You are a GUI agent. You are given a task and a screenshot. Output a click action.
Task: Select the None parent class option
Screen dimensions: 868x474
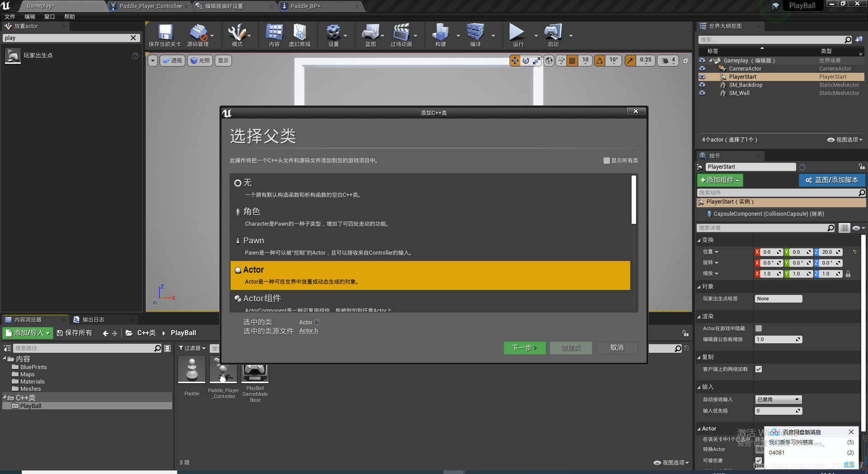tap(430, 188)
